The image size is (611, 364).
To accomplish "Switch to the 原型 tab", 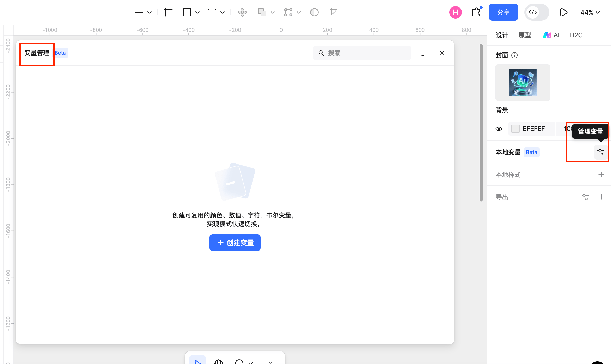I will (x=525, y=35).
